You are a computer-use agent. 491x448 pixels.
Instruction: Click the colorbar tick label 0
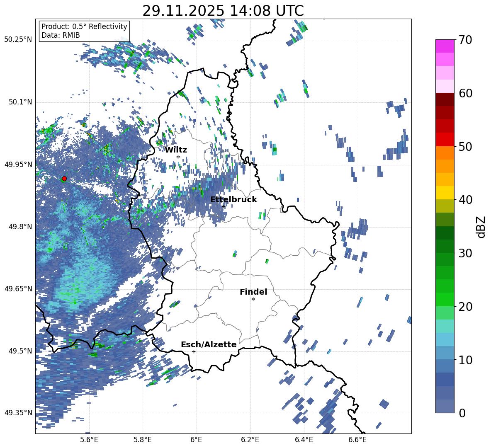[462, 413]
